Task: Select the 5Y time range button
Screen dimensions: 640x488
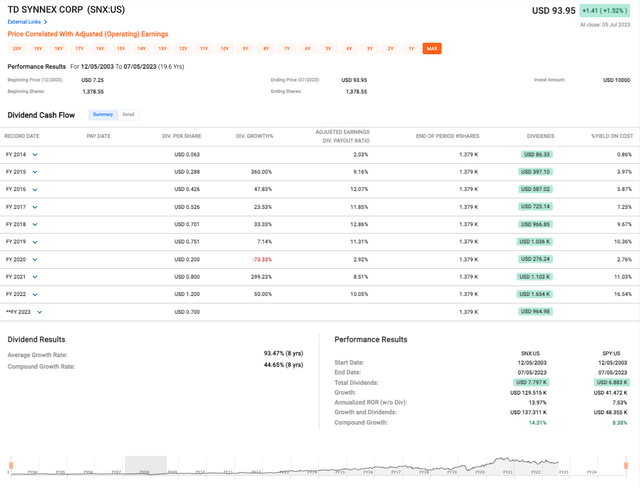Action: pos(328,49)
